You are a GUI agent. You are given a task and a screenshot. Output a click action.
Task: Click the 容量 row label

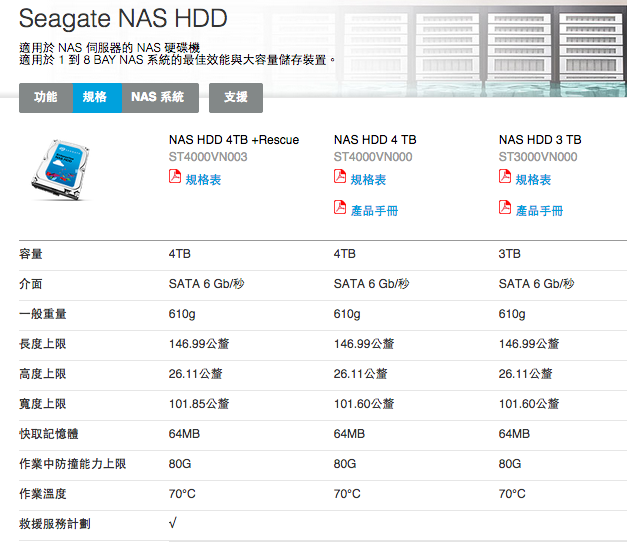(31, 254)
